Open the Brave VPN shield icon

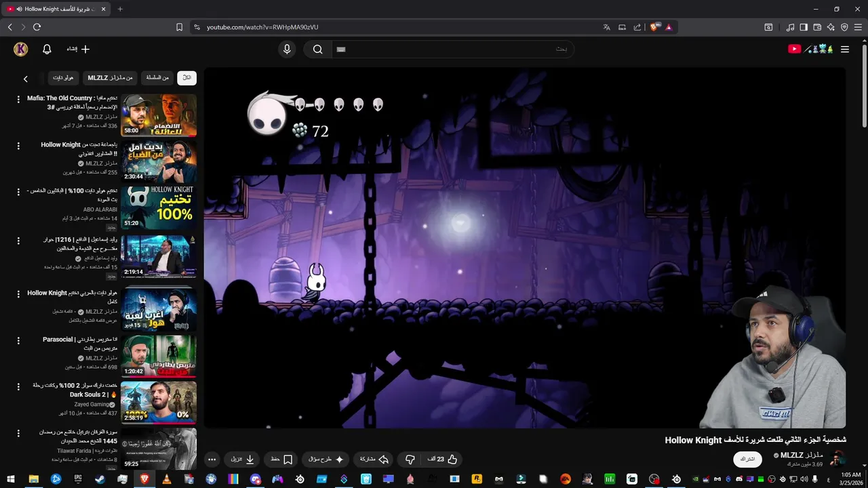[x=844, y=27]
